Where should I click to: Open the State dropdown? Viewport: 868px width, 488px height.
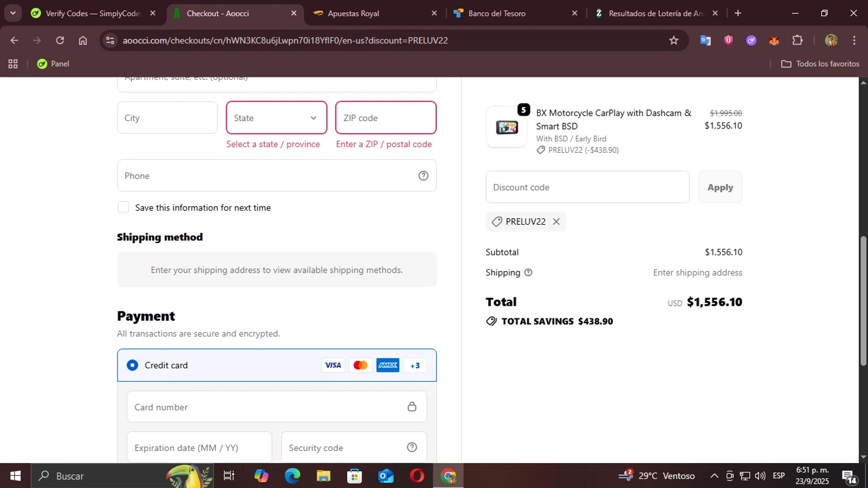(277, 118)
